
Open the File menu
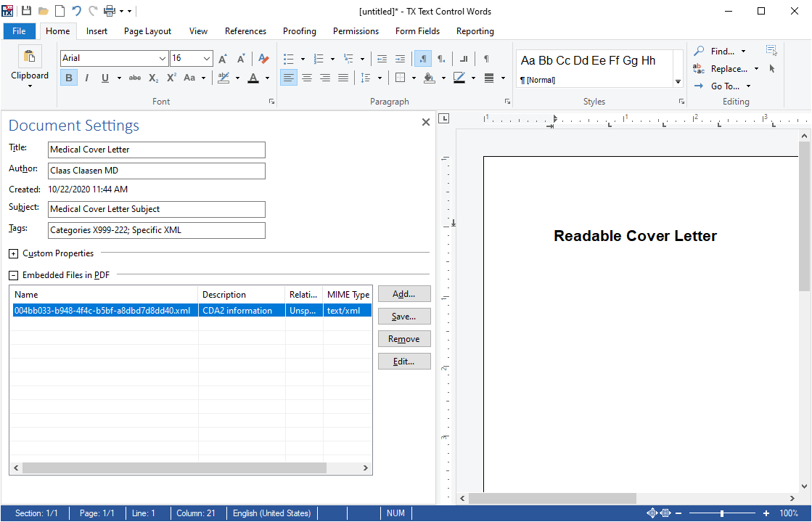pos(19,31)
